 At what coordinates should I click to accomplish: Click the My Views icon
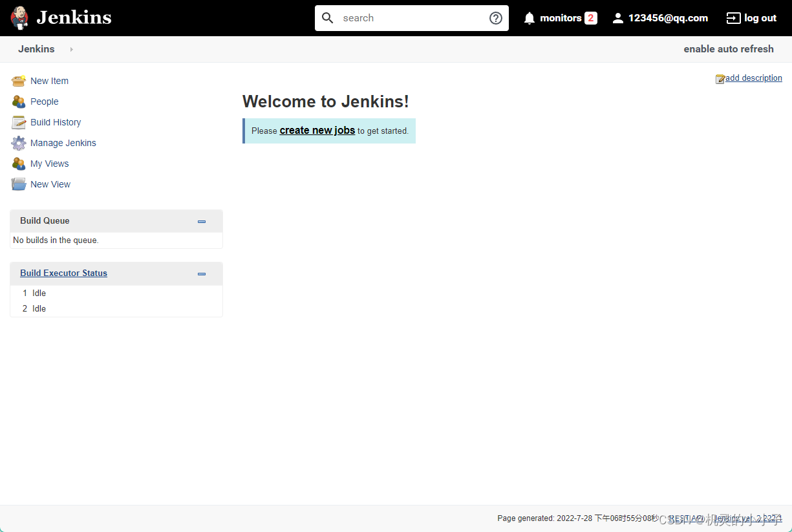point(19,164)
